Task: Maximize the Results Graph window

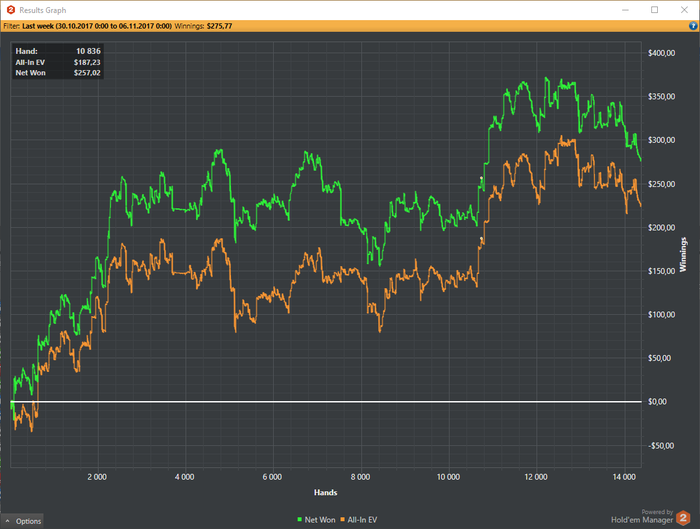Action: coord(654,10)
